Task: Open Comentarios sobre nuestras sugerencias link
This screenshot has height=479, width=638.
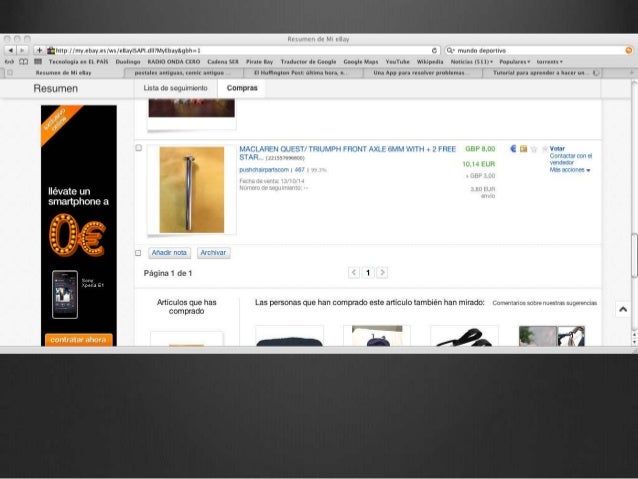Action: 545,303
